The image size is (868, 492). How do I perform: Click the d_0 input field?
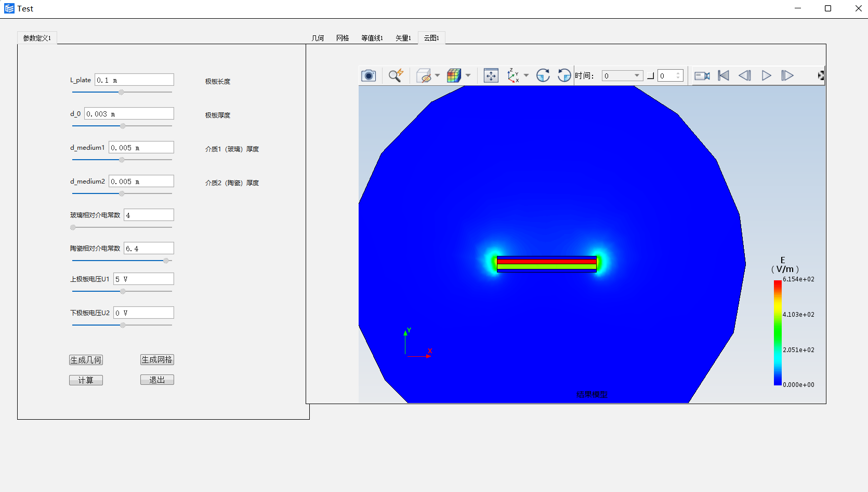click(129, 113)
